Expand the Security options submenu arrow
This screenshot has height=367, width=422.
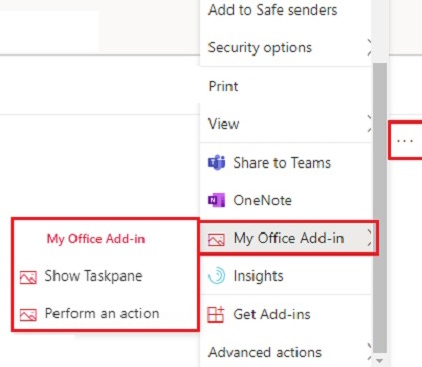click(x=369, y=47)
